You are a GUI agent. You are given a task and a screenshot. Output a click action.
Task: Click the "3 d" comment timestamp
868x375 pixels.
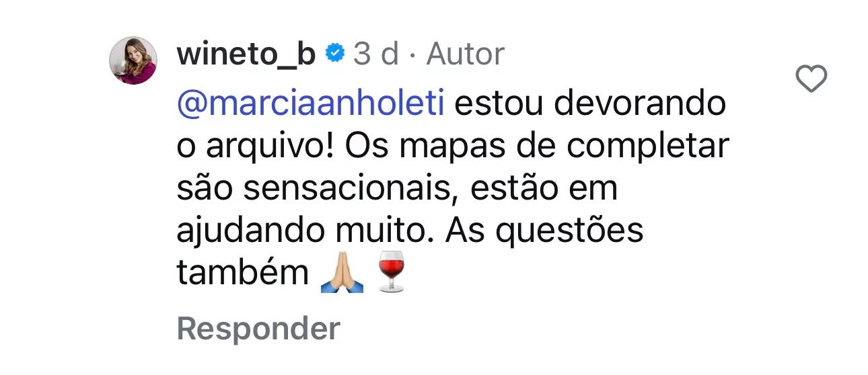coord(376,54)
